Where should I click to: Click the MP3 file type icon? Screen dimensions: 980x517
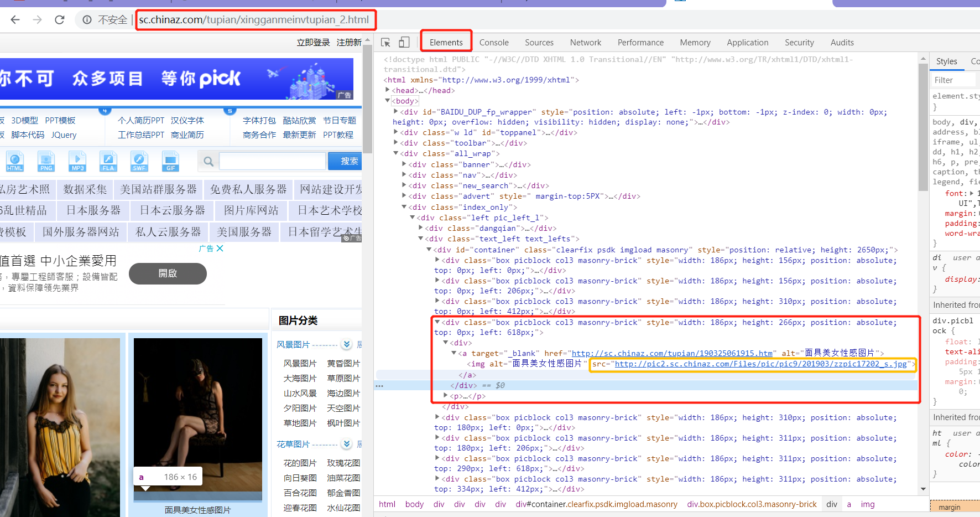click(77, 162)
